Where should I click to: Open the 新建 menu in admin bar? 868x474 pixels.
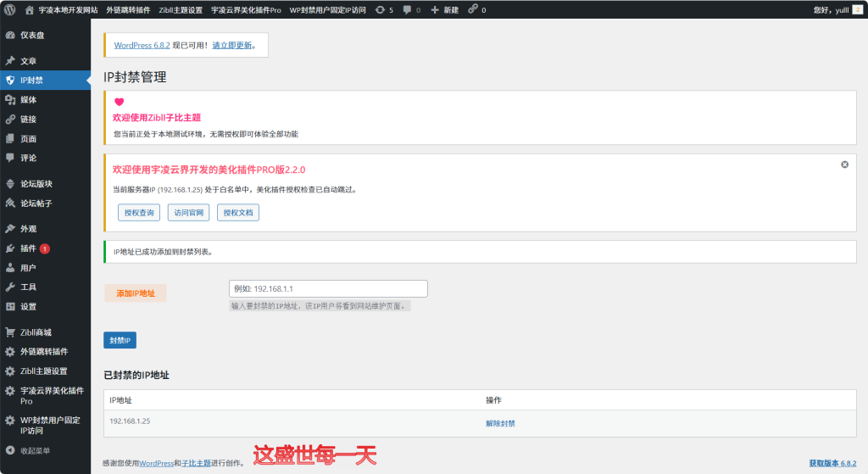[444, 10]
